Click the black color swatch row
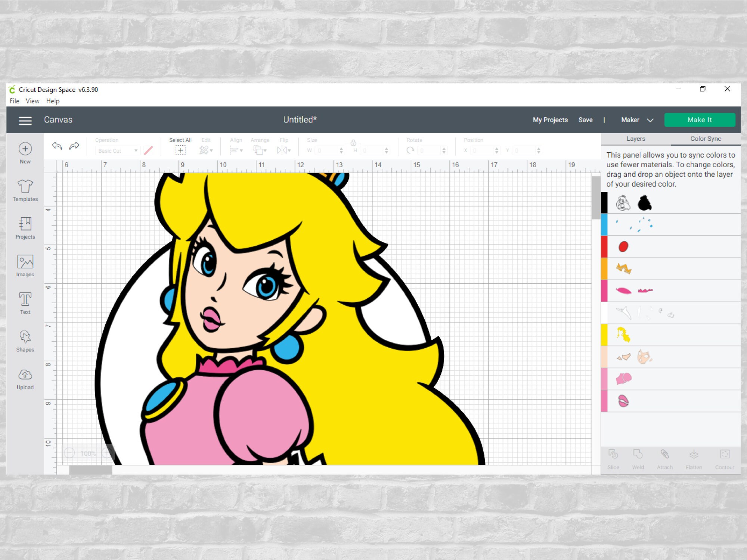Screen dimensions: 747x560 671,203
